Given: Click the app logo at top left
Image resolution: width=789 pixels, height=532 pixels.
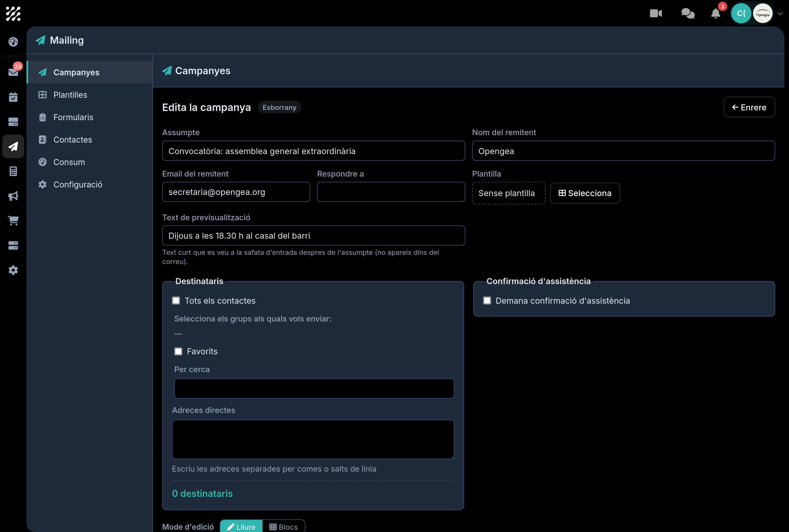Looking at the screenshot, I should pyautogui.click(x=13, y=14).
